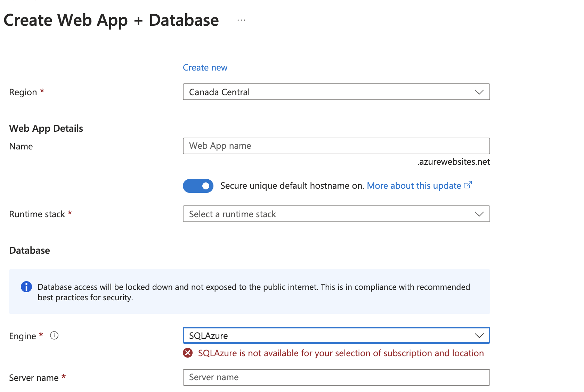
Task: Focus the Web App name input field
Action: tap(336, 146)
